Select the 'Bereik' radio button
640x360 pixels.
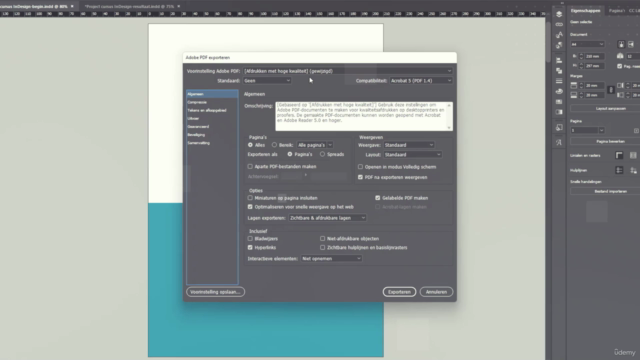(274, 145)
